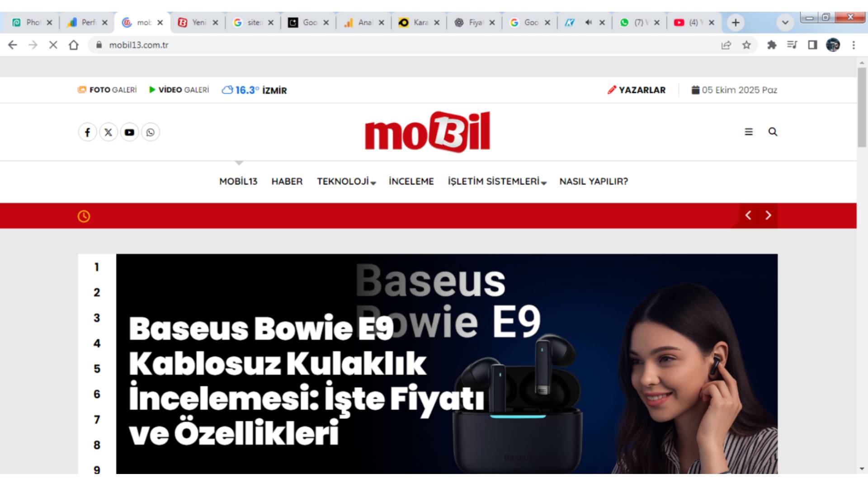The height and width of the screenshot is (488, 868).
Task: Show next headline in red ticker bar
Action: (x=768, y=216)
